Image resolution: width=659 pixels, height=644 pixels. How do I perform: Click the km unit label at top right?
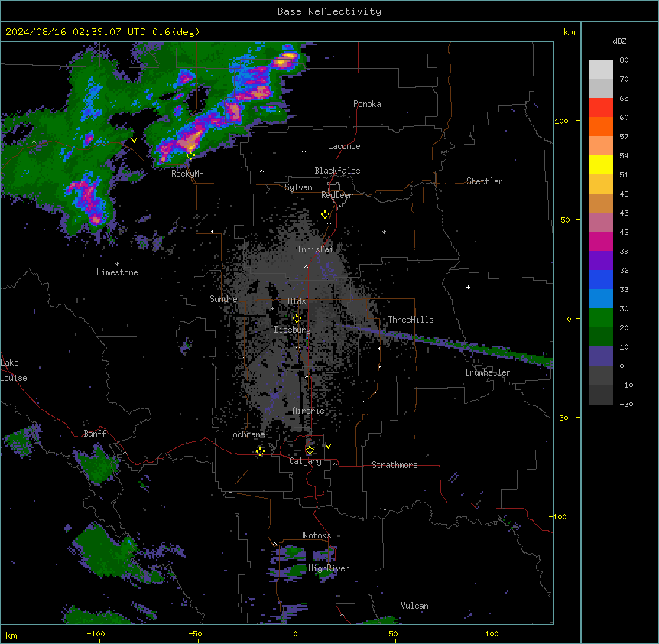pyautogui.click(x=570, y=32)
